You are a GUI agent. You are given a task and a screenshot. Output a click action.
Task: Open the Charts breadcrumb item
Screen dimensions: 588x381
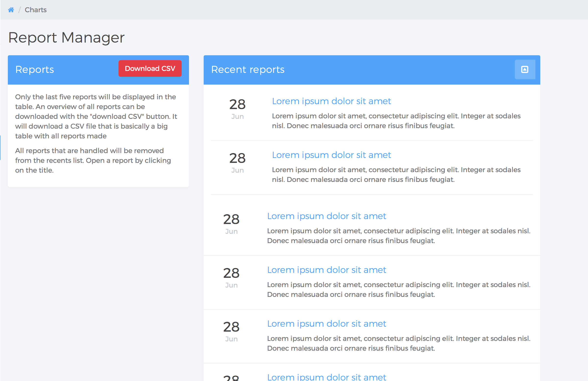(x=35, y=10)
